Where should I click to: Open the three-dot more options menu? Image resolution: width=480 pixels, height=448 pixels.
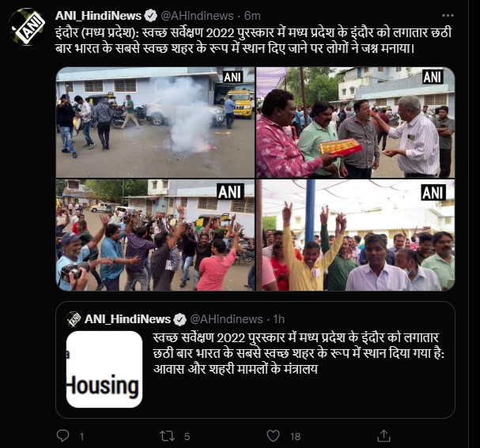[x=448, y=15]
